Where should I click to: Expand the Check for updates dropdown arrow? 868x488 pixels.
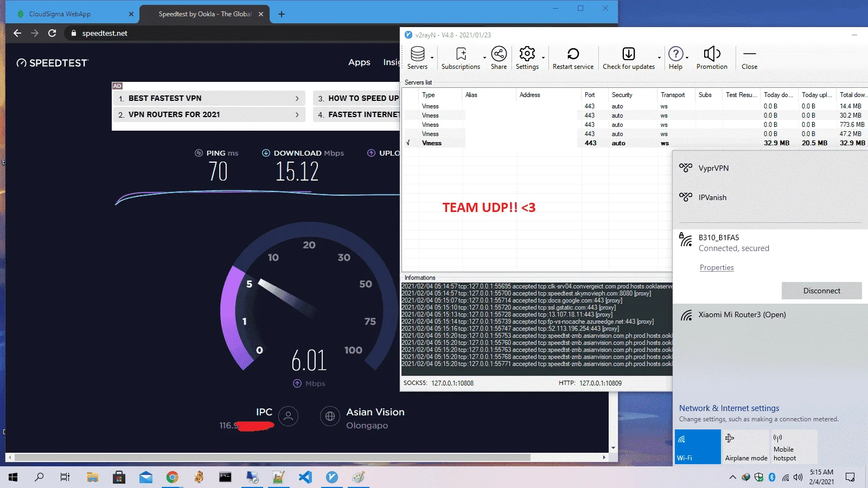click(659, 57)
